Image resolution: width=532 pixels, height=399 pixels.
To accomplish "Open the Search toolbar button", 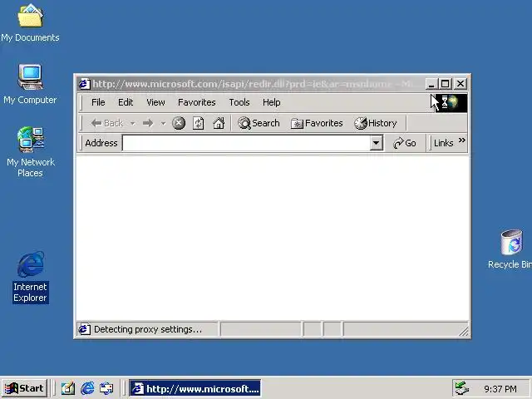I will tap(259, 123).
